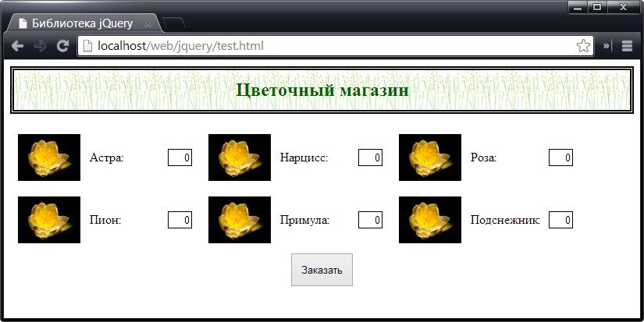Close the browser window
The image size is (644, 322).
[x=624, y=7]
